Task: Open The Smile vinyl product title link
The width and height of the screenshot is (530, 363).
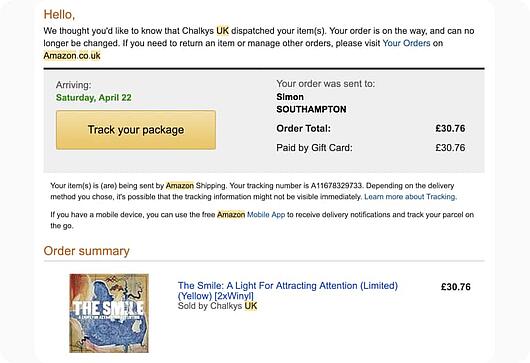Action: pos(288,291)
